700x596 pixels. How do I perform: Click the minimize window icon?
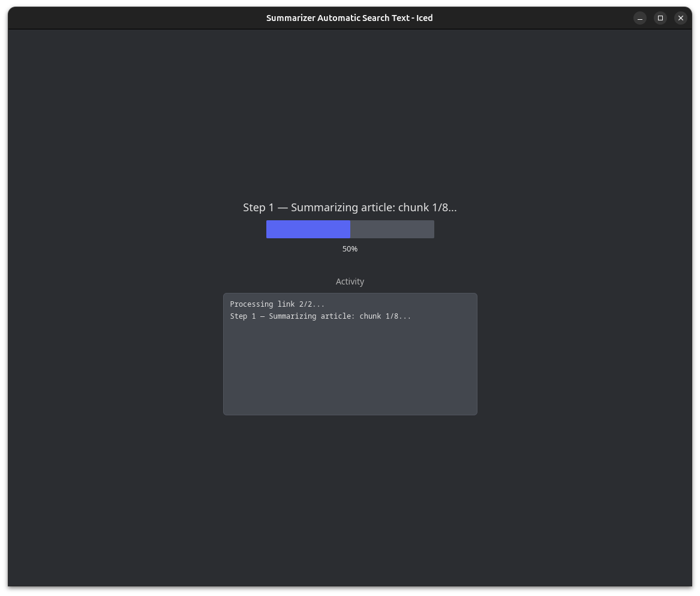(x=640, y=18)
